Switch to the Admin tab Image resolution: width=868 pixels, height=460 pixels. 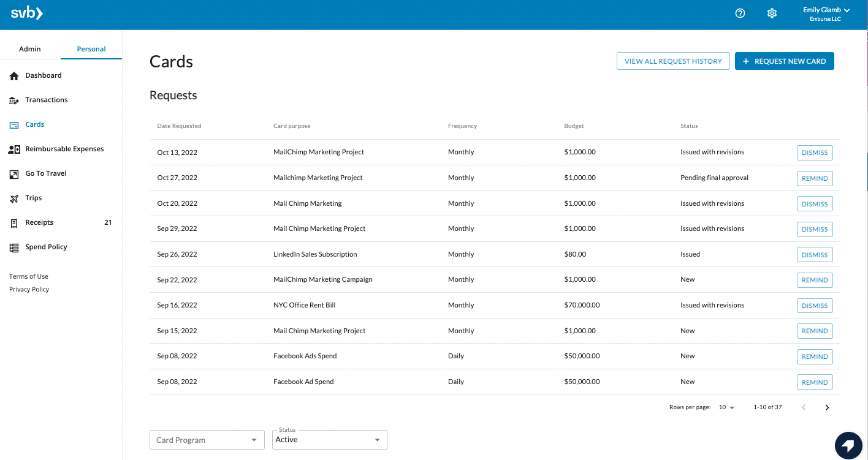(30, 49)
